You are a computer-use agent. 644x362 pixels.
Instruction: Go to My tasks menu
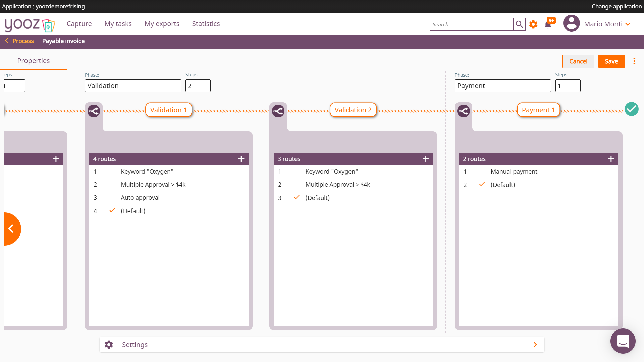(118, 24)
